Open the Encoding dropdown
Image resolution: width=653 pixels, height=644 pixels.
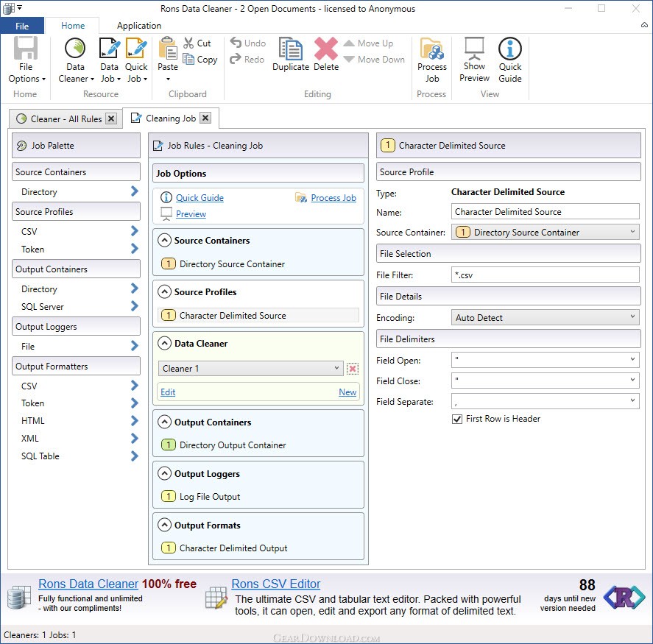click(545, 318)
